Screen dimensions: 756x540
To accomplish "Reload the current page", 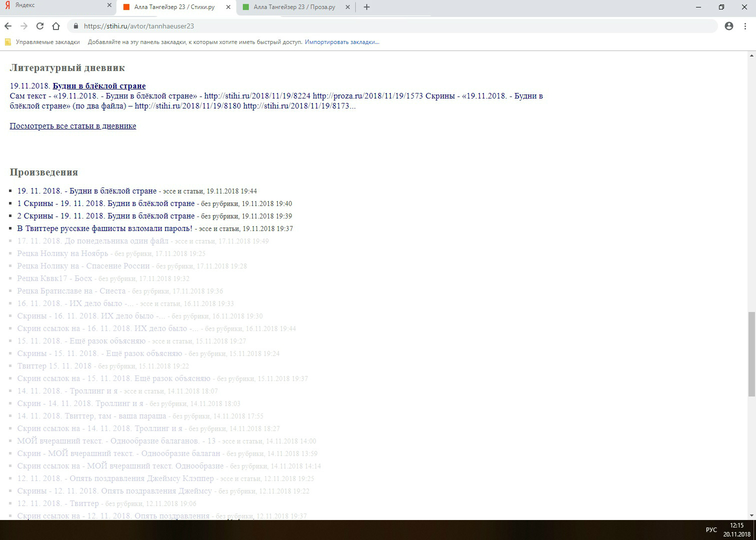I will [x=40, y=26].
